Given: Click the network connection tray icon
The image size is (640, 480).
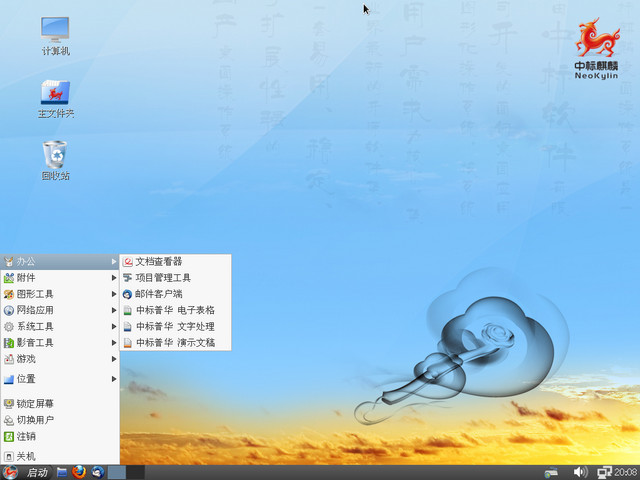Looking at the screenshot, I should (604, 472).
